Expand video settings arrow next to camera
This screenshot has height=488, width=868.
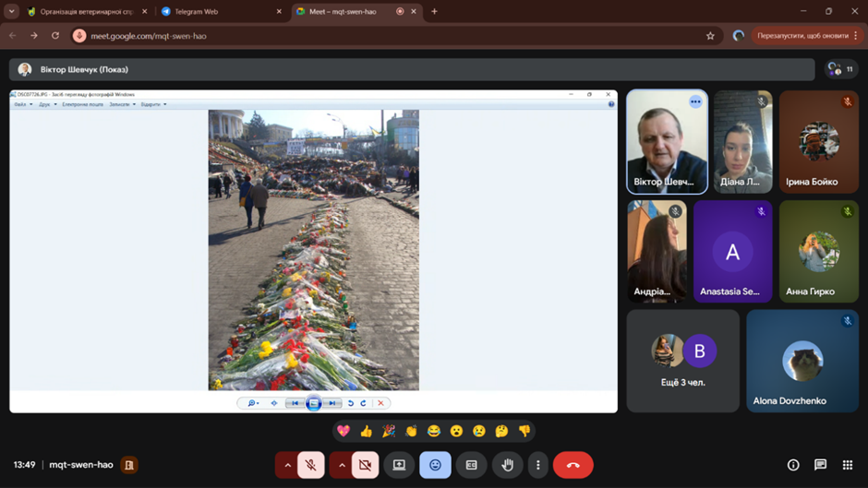342,465
